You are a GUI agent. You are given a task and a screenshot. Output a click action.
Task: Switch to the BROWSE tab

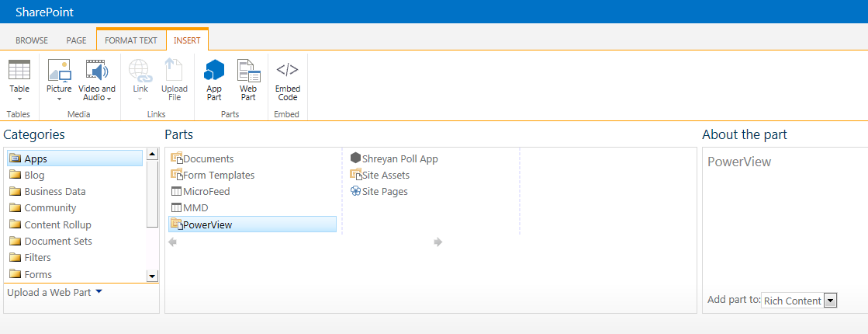click(32, 40)
